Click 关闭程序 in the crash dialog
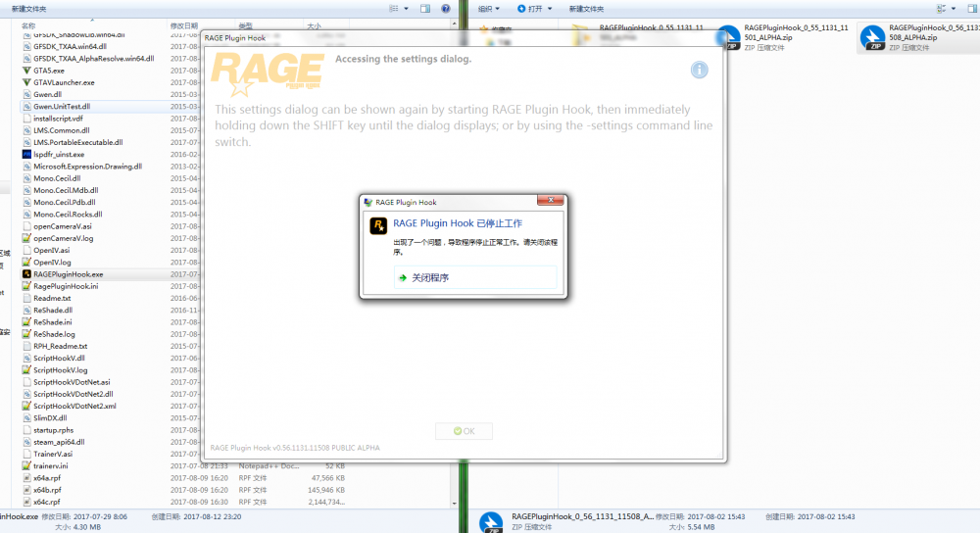The height and width of the screenshot is (533, 980). (474, 277)
